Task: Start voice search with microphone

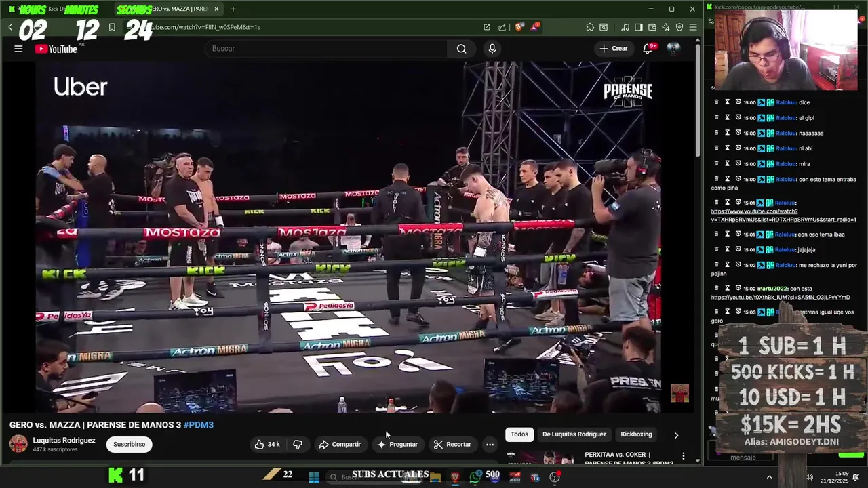Action: point(492,49)
